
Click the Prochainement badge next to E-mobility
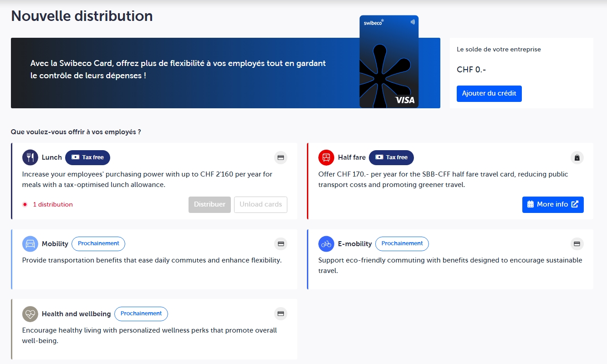(402, 243)
